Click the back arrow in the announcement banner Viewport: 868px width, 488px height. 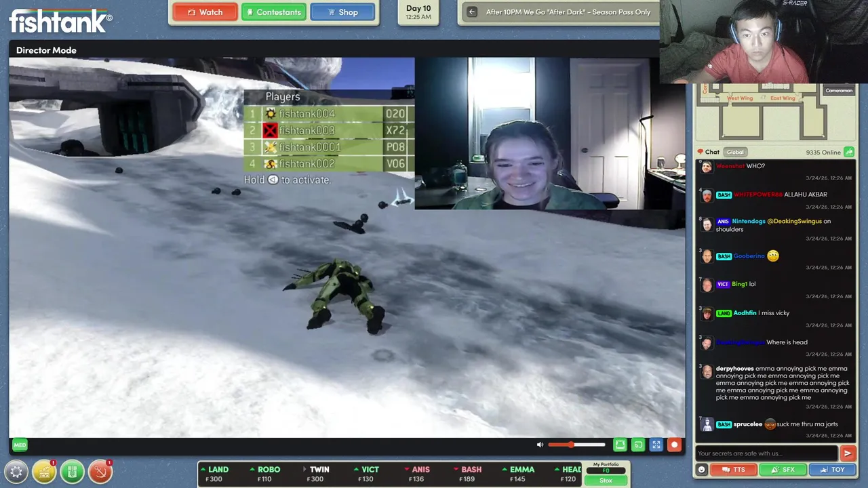472,12
